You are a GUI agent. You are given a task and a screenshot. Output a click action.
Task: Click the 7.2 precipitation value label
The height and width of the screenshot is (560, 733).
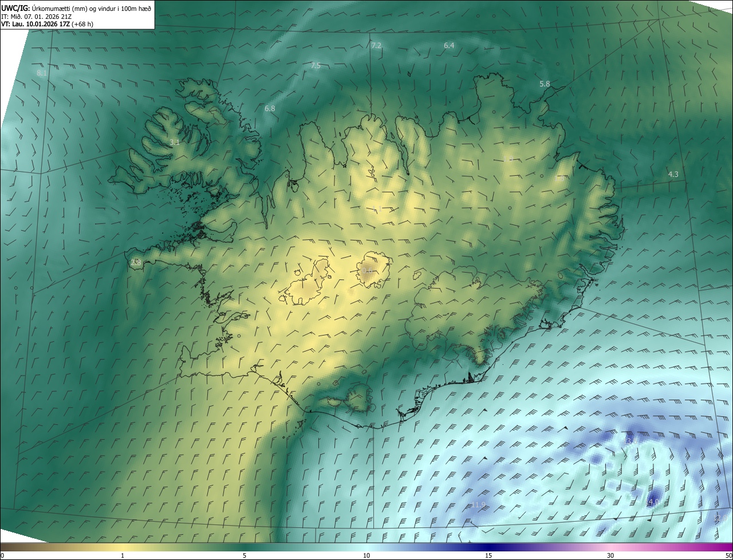pos(376,45)
